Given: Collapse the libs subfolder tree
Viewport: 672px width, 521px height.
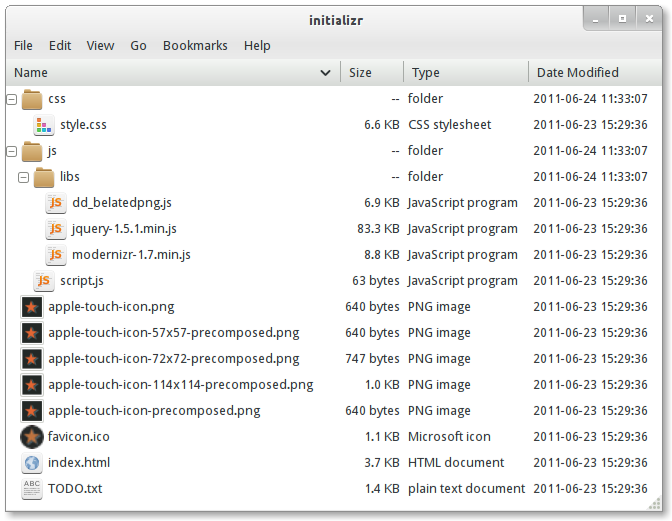Looking at the screenshot, I should click(x=23, y=177).
